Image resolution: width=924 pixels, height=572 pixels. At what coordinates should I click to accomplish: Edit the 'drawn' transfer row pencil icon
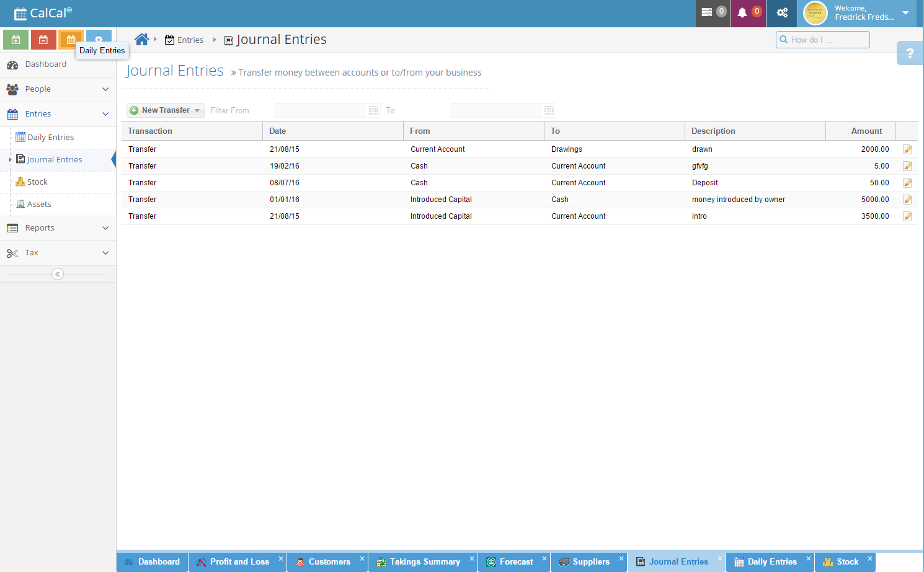(x=907, y=149)
